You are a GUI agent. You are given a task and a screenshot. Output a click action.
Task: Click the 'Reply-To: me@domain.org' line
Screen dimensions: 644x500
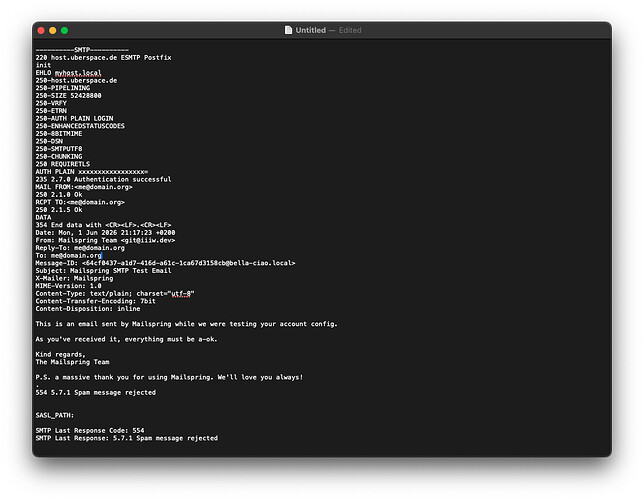(80, 247)
